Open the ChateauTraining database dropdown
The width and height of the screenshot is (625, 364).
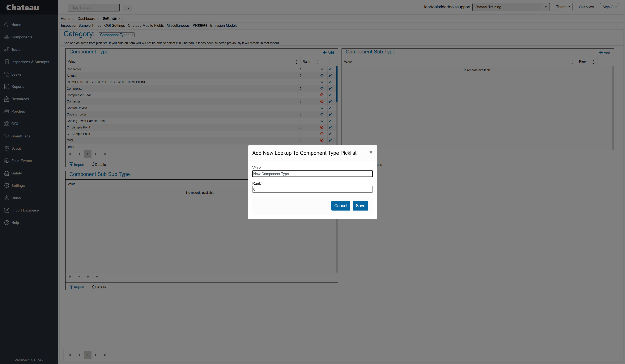511,7
